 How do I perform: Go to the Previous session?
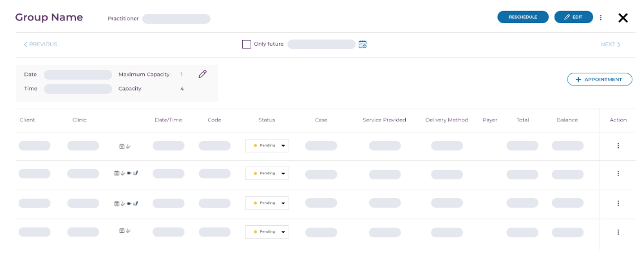click(x=40, y=44)
